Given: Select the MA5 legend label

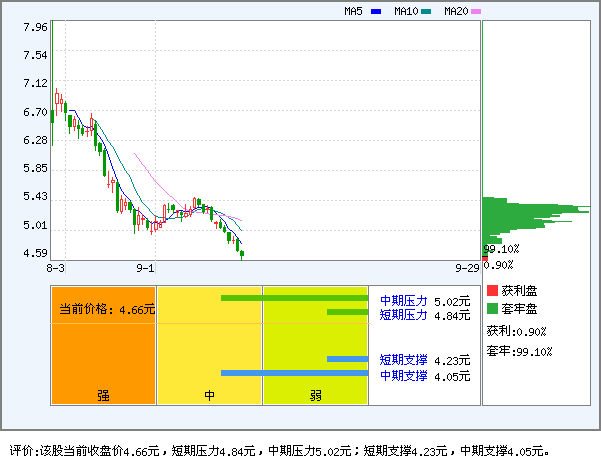Looking at the screenshot, I should (353, 11).
